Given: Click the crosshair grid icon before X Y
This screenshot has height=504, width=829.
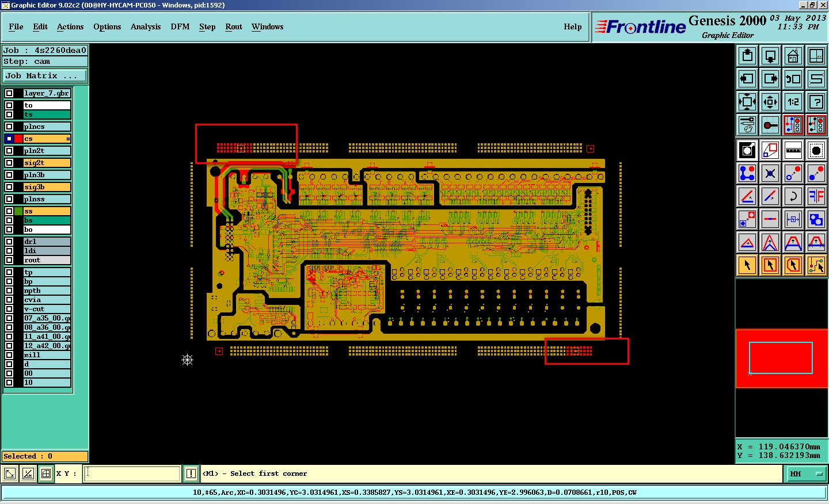Looking at the screenshot, I should pos(45,474).
